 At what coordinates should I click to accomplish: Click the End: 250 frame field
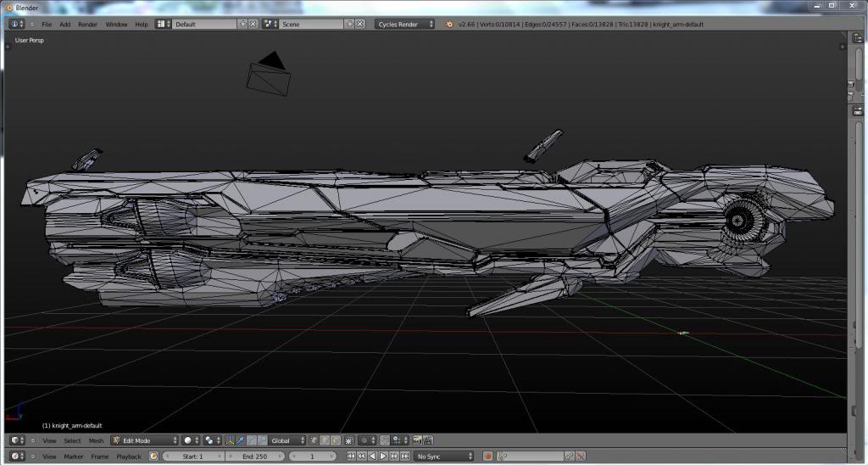coord(255,457)
